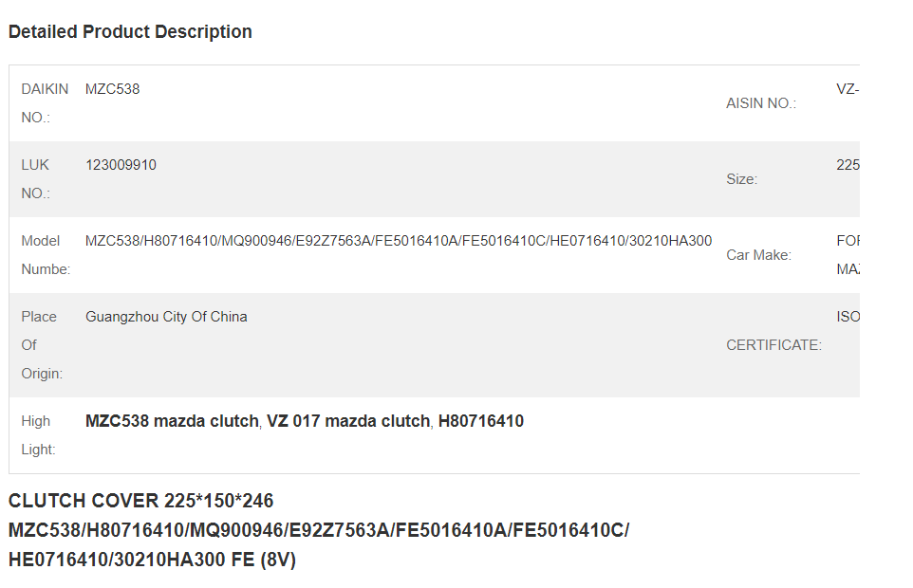The width and height of the screenshot is (913, 588).
Task: Click the Model Numbe: label
Action: tap(46, 255)
